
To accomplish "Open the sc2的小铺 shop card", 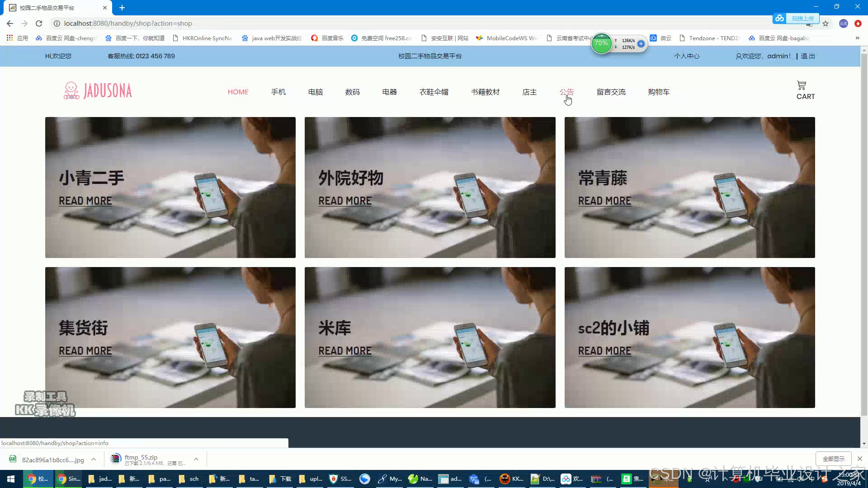I will point(613,328).
